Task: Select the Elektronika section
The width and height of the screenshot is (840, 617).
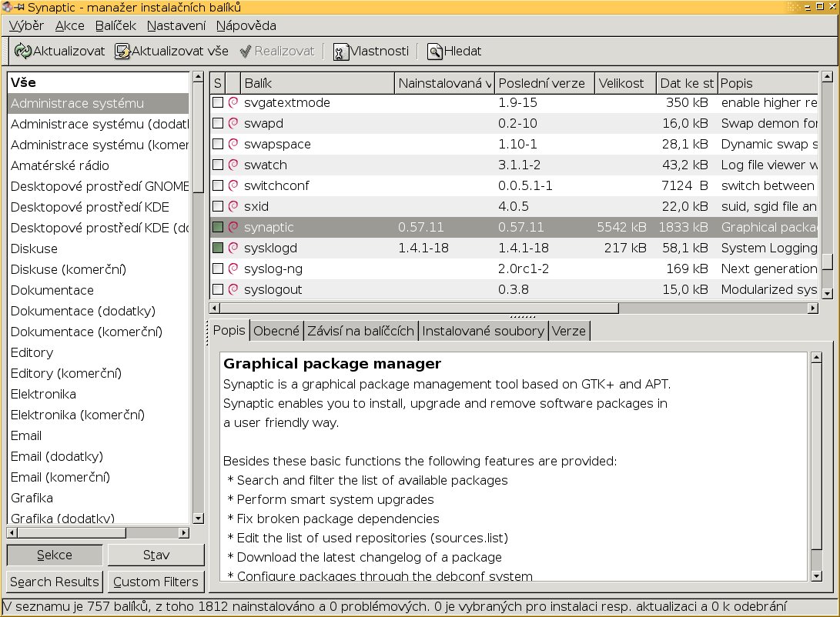Action: (99, 395)
